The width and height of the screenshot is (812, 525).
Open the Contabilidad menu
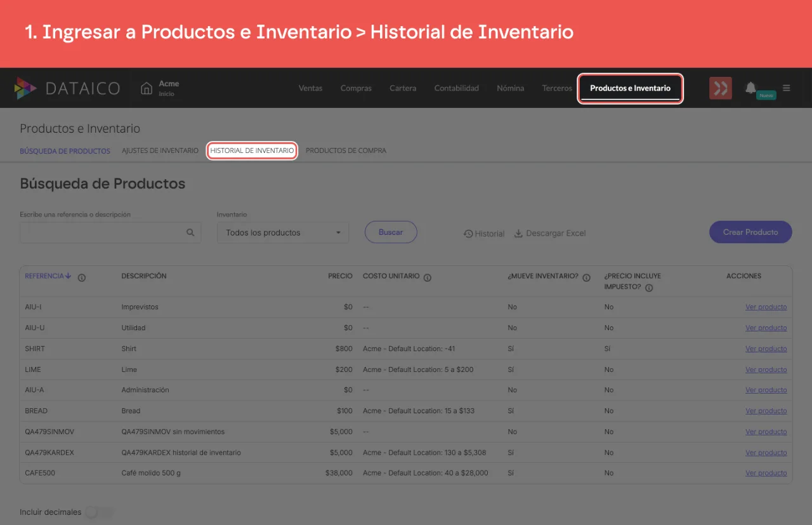click(x=457, y=88)
